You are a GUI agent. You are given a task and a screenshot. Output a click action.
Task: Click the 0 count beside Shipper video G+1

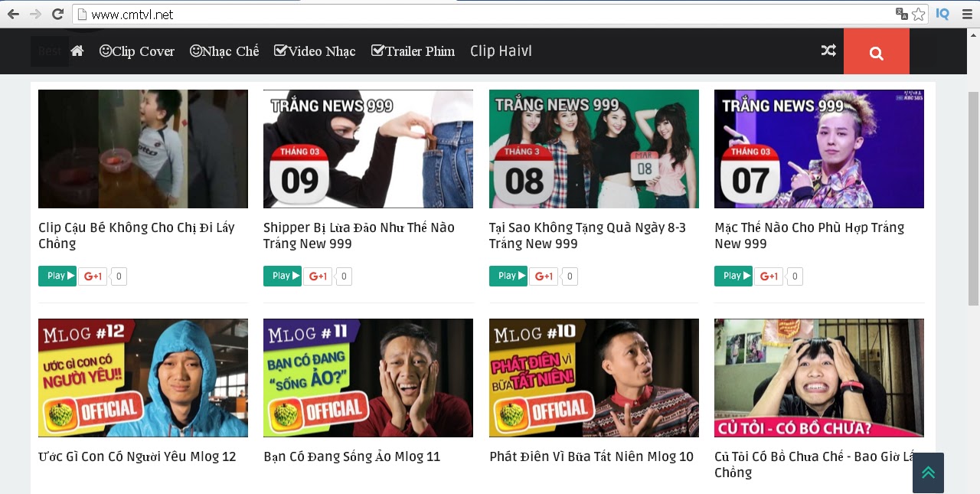(x=344, y=276)
